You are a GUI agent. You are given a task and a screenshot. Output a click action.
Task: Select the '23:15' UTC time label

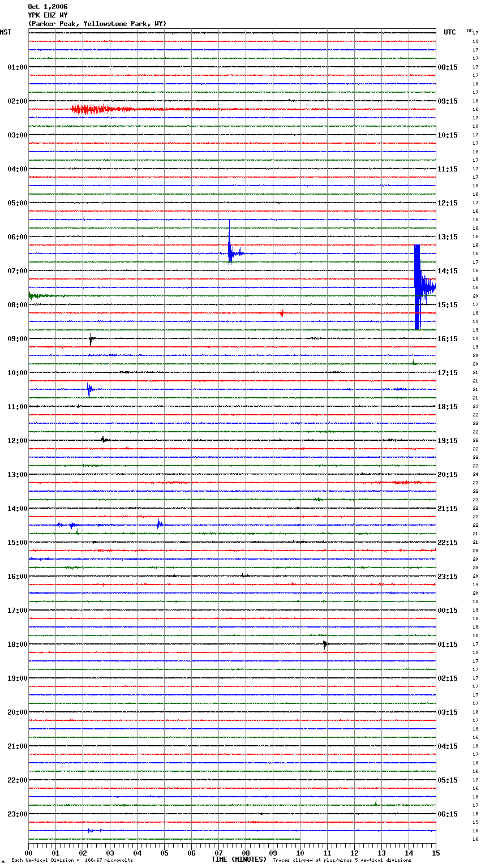[448, 577]
